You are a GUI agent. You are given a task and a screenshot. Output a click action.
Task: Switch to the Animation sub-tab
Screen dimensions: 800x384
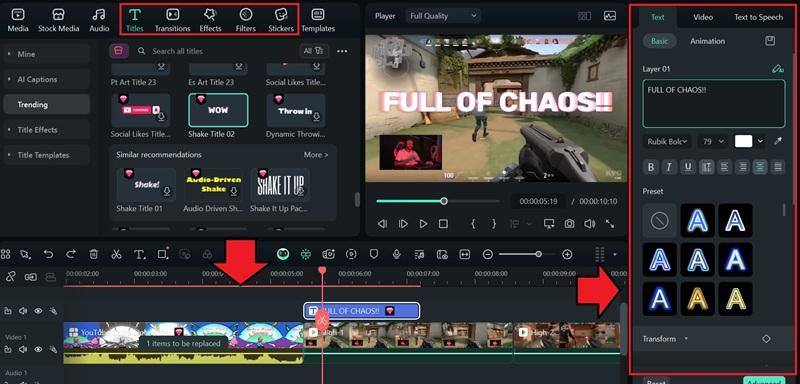pos(707,41)
